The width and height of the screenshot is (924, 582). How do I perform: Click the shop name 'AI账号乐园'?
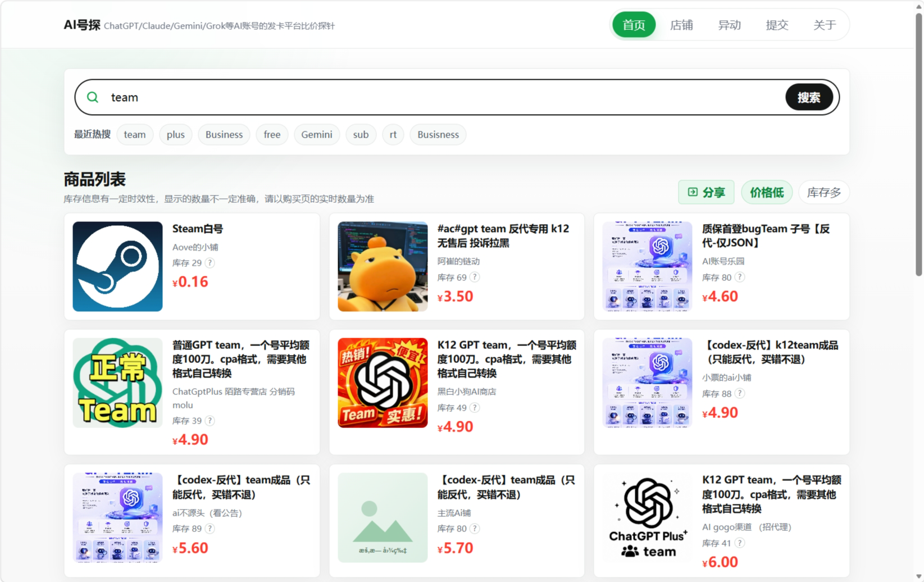pos(723,261)
